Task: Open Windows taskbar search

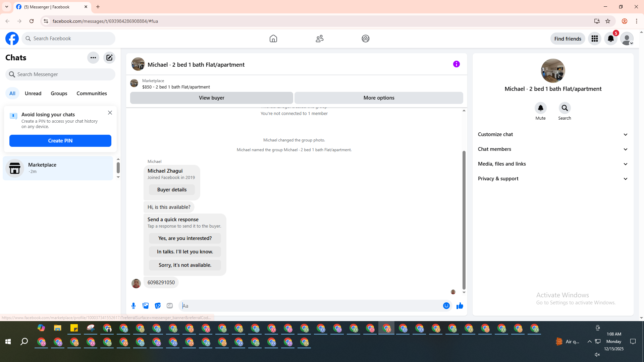Action: tap(24, 342)
